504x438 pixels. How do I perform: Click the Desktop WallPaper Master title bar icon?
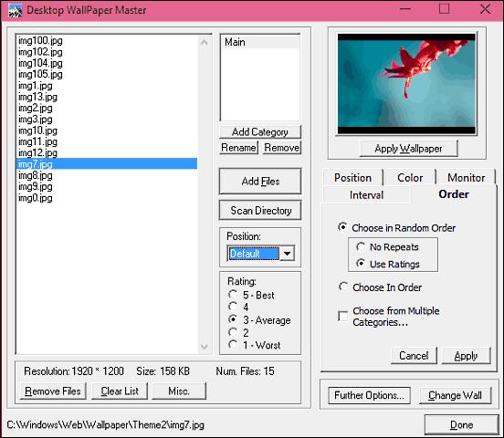click(x=15, y=10)
